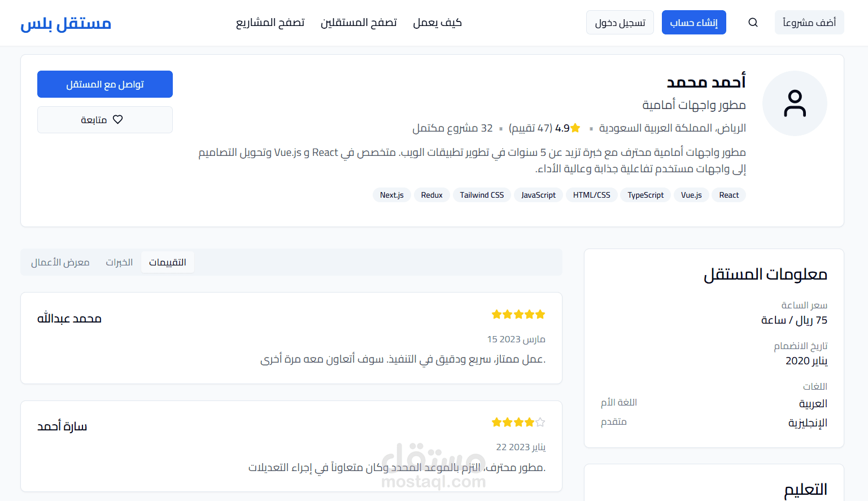Screen dimensions: 868x501
Task: Switch to التقييمات tab
Action: [168, 262]
